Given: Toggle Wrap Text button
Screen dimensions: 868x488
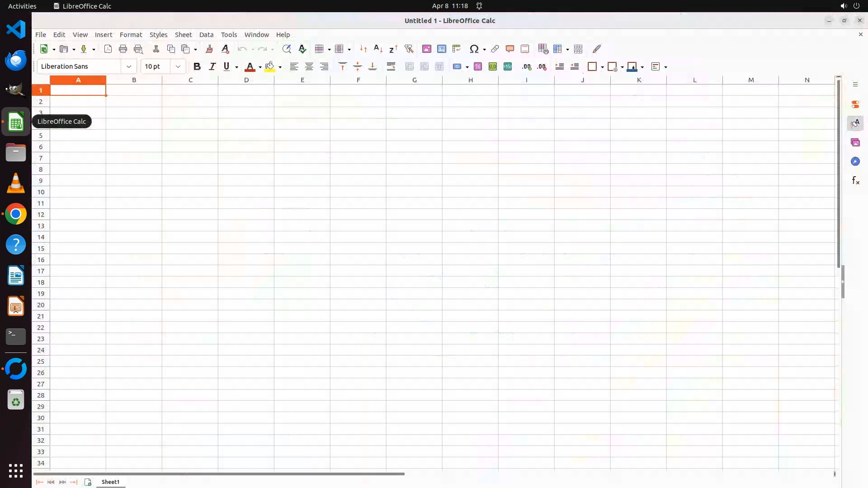Looking at the screenshot, I should coord(391,66).
